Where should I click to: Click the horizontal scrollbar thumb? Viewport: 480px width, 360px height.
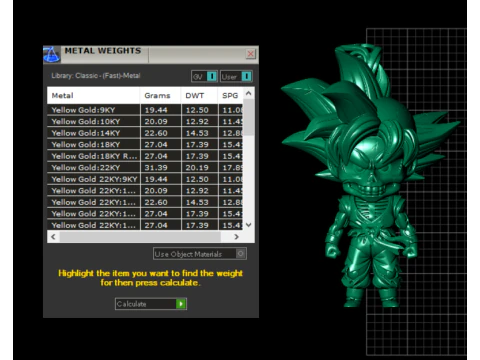point(140,237)
